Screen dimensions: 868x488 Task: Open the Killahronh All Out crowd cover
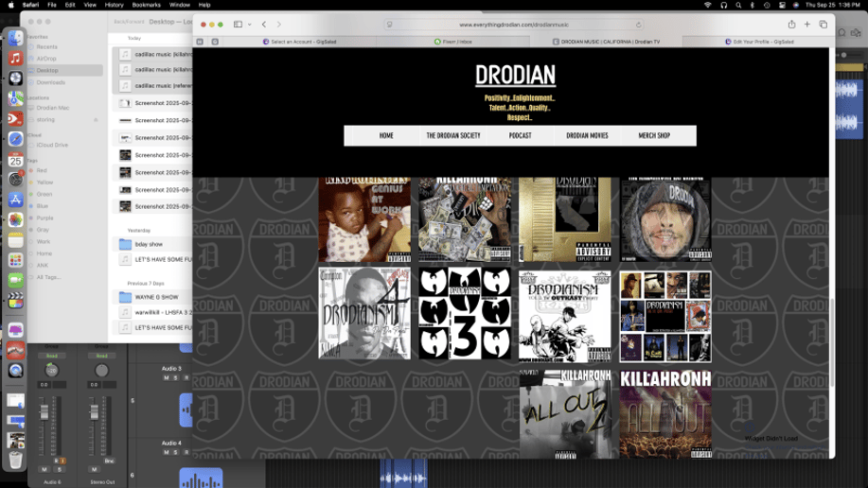pos(665,414)
